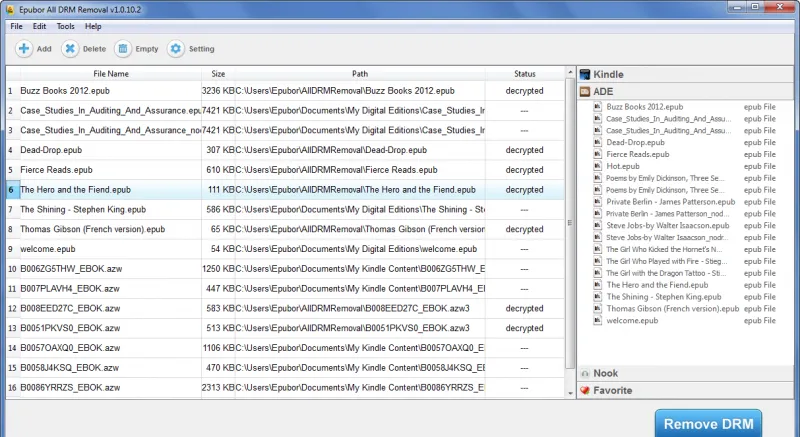Click the Kindle device icon
This screenshot has width=800, height=437.
[x=585, y=74]
